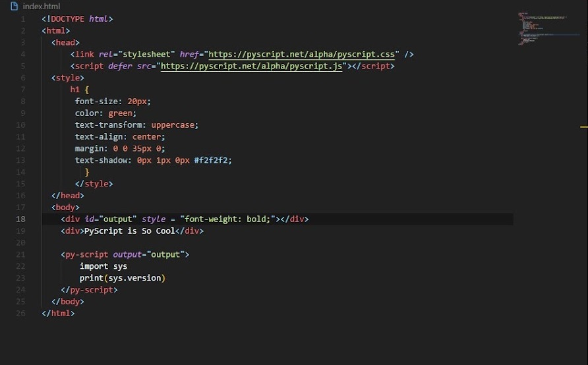Click the h1 selector in the CSS
The width and height of the screenshot is (588, 365).
75,90
